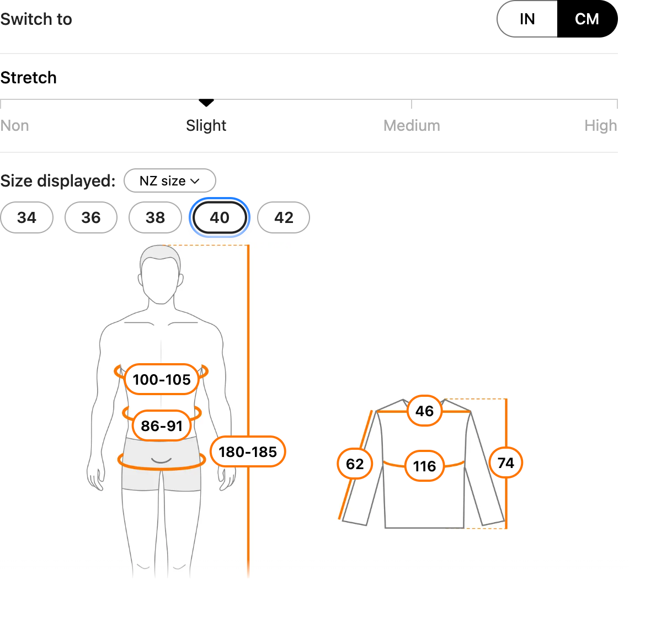The width and height of the screenshot is (672, 638).
Task: Set stretch level to High
Action: pyautogui.click(x=600, y=125)
